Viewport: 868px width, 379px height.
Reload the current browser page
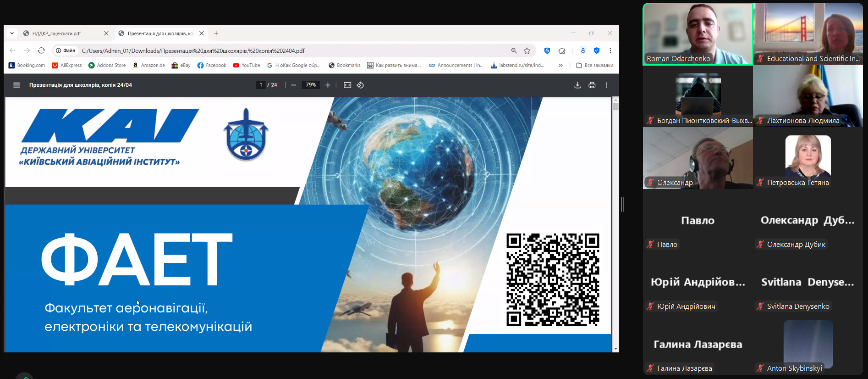[x=41, y=50]
